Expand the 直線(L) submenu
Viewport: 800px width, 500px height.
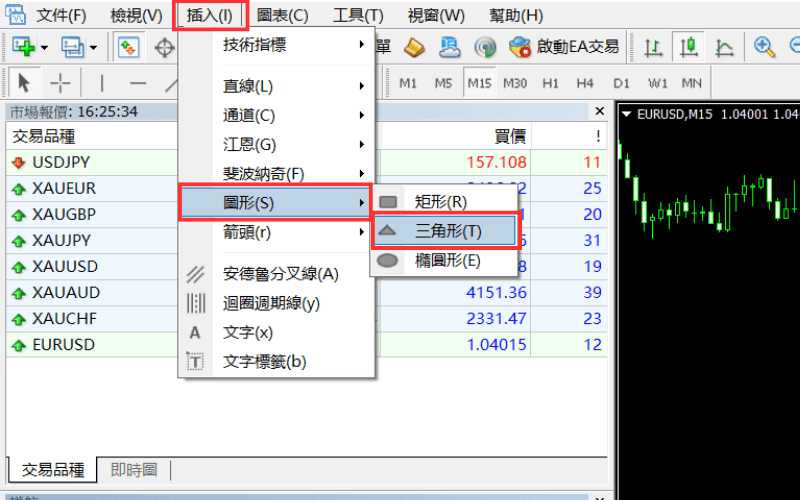(277, 86)
